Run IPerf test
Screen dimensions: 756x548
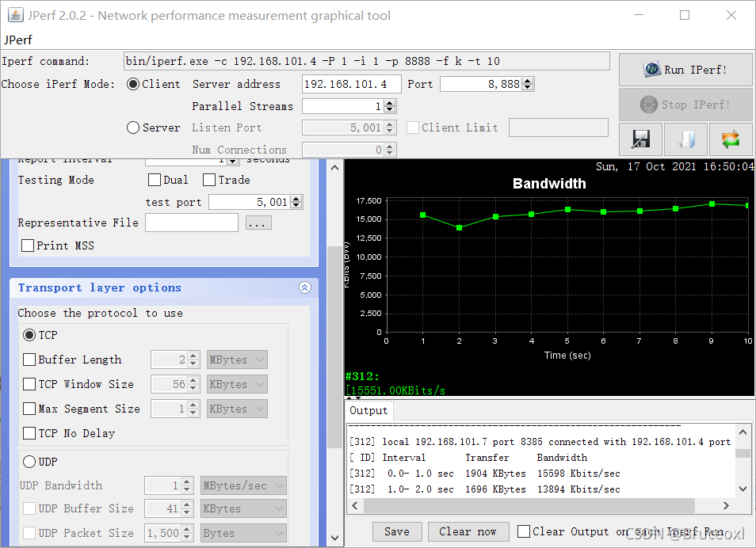pyautogui.click(x=685, y=70)
